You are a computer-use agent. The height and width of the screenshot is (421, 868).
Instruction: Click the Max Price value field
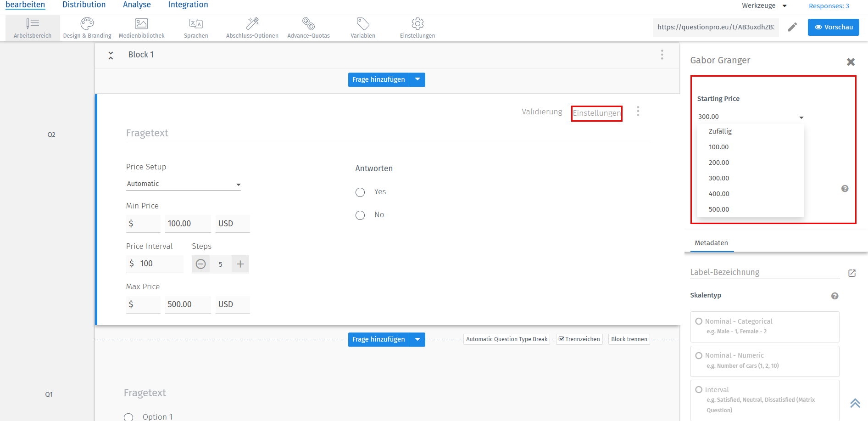(188, 304)
